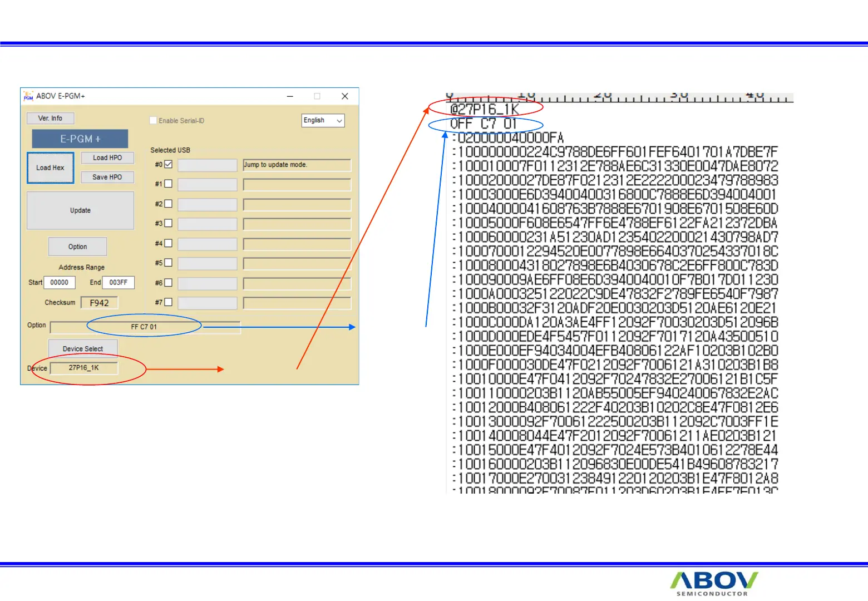The image size is (868, 601).
Task: Click the '@27P16_1K' line in hex file
Action: pos(485,109)
